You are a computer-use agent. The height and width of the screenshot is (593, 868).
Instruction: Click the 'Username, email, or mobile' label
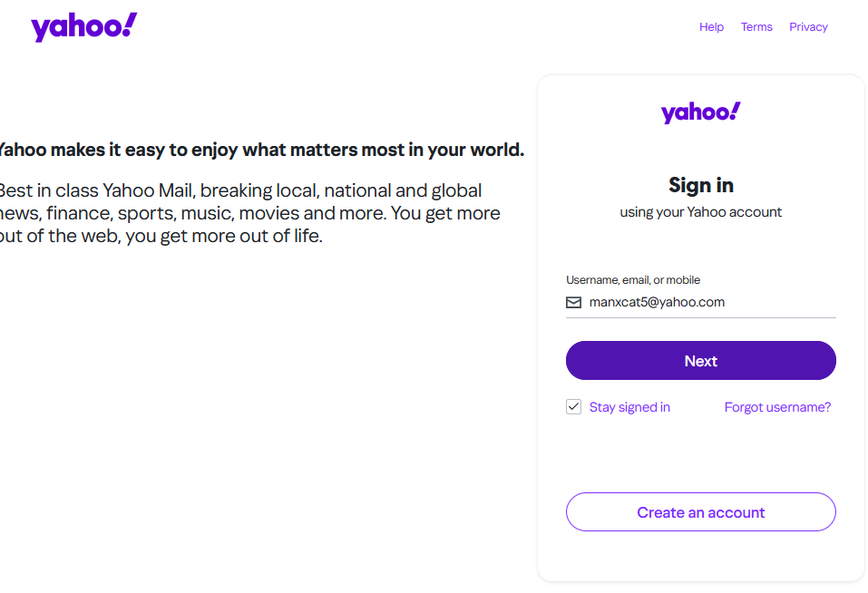coord(633,280)
